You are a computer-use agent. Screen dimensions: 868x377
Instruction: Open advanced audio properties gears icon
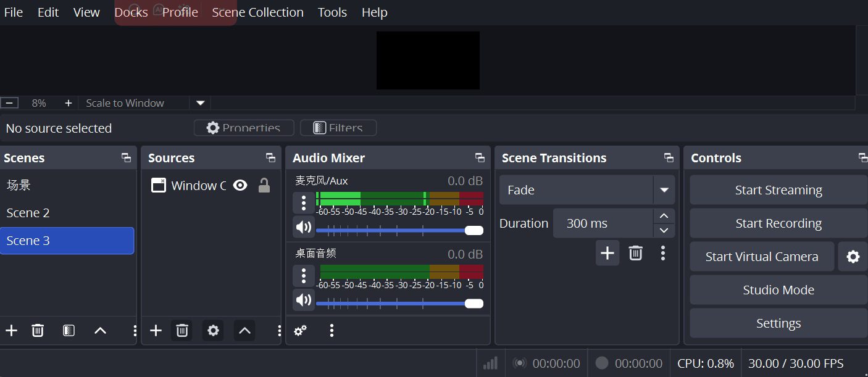300,331
